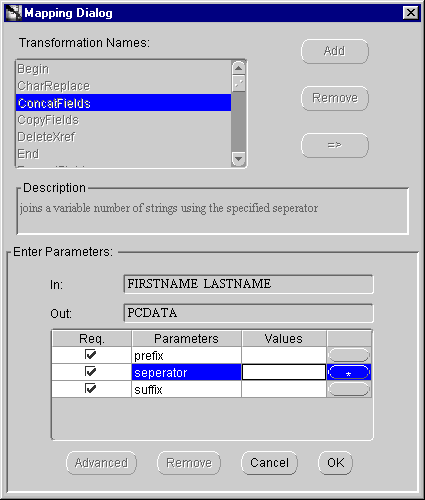This screenshot has height=500, width=425.
Task: Click the arrow (=>) button
Action: [x=335, y=145]
